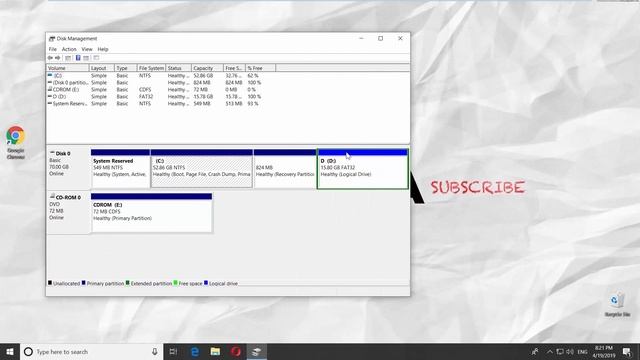Maximize the Disk Management window
The width and height of the screenshot is (640, 360).
(x=380, y=38)
